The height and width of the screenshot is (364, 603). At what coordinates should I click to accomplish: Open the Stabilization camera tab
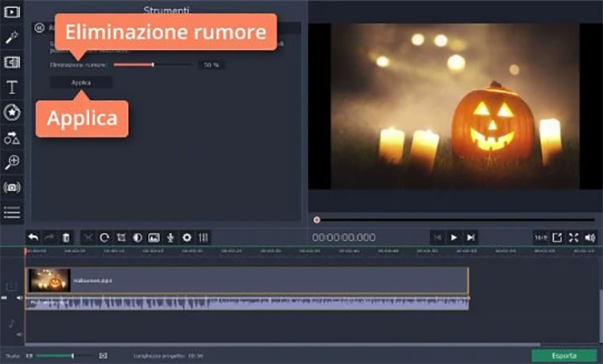coord(12,187)
